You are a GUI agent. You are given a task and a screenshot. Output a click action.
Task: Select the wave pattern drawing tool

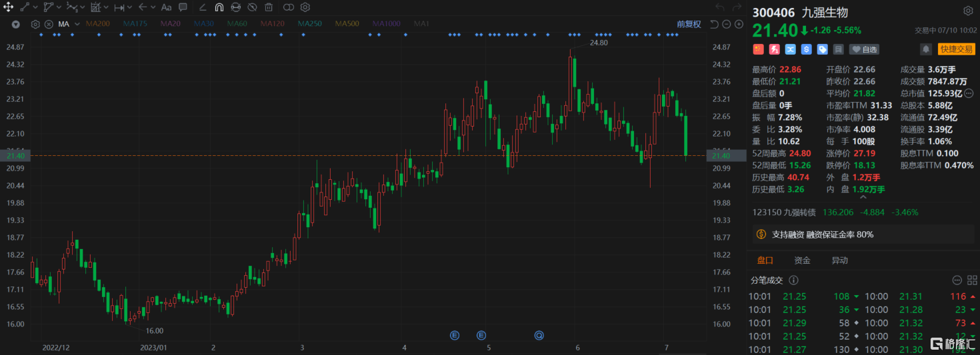click(x=72, y=7)
